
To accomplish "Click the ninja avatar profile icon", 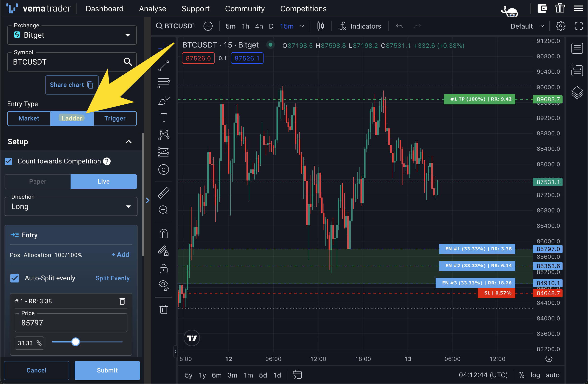I will (x=510, y=11).
